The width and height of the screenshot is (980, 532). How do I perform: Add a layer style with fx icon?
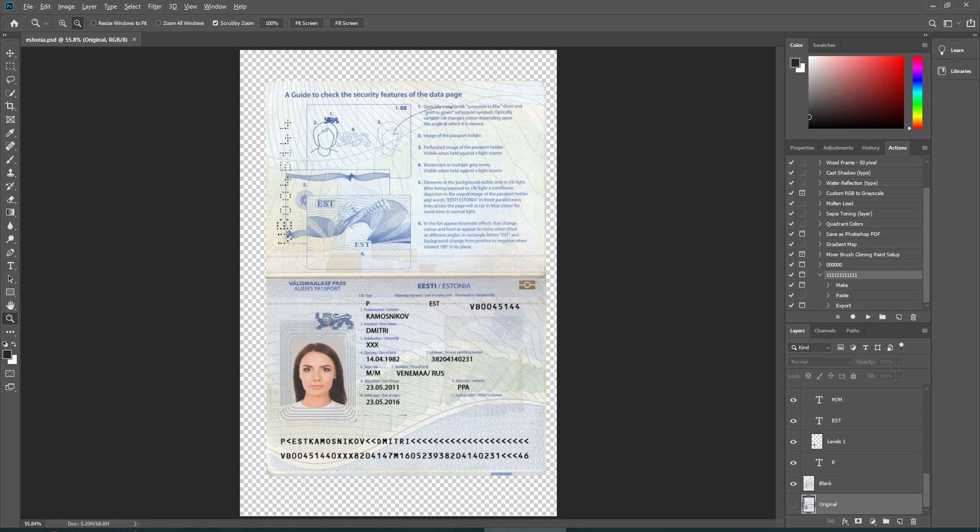tap(845, 522)
